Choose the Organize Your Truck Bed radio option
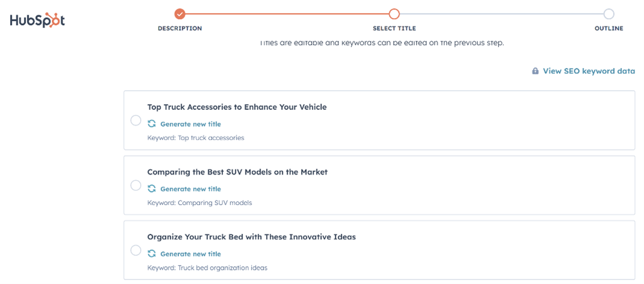644x284 pixels. pyautogui.click(x=136, y=250)
